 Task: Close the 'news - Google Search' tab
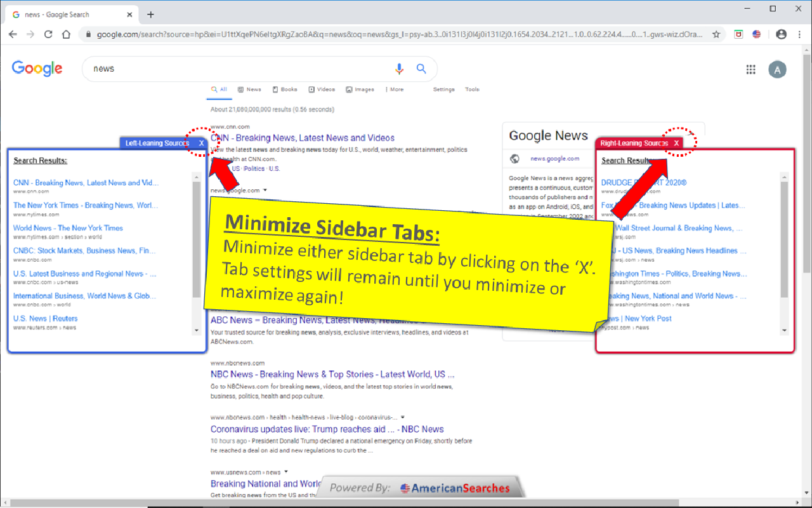coord(129,15)
